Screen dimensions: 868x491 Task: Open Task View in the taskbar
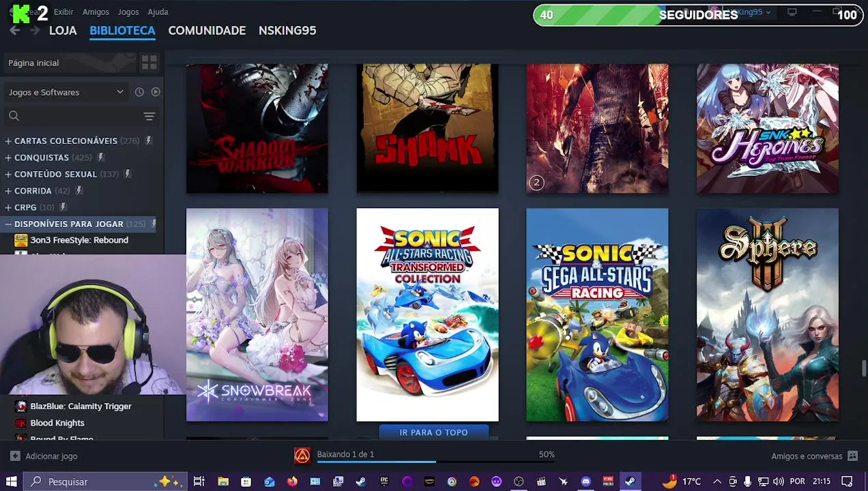click(x=199, y=481)
